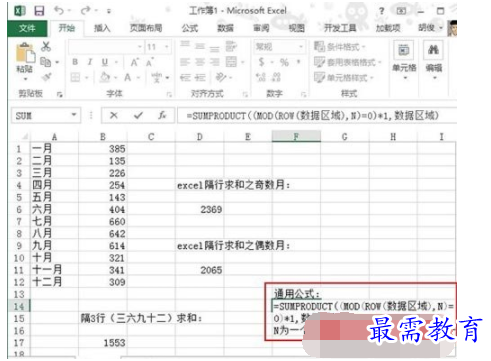This screenshot has height=361, width=491.
Task: Open the Clipboard (剪贴板) dialog launcher
Action: [x=60, y=95]
